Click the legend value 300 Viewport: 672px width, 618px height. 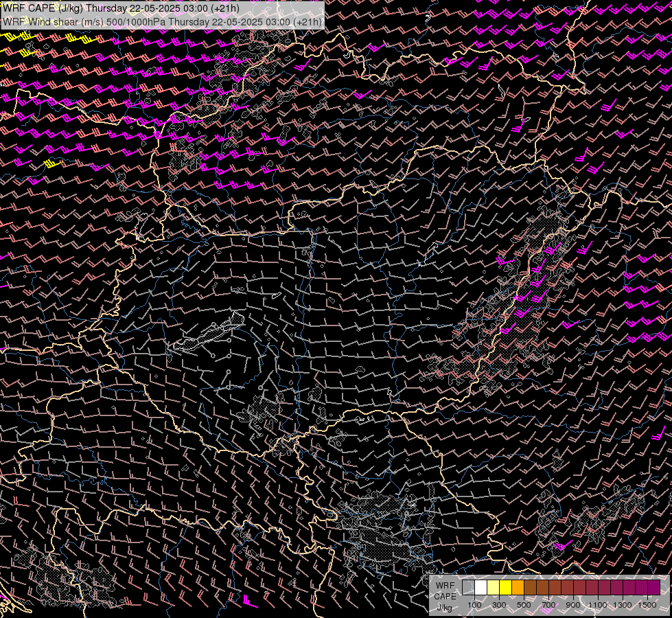[x=499, y=605]
